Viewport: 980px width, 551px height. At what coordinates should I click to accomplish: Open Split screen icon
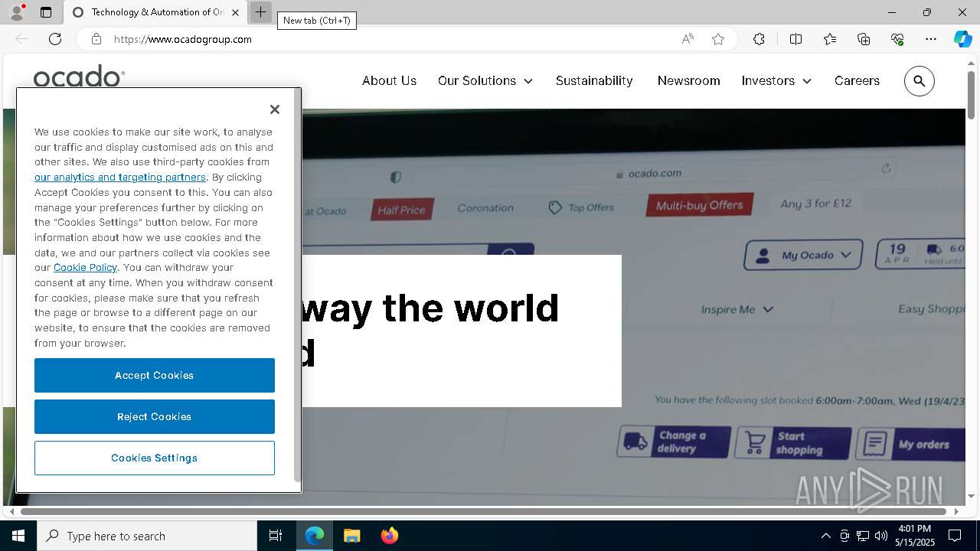795,39
